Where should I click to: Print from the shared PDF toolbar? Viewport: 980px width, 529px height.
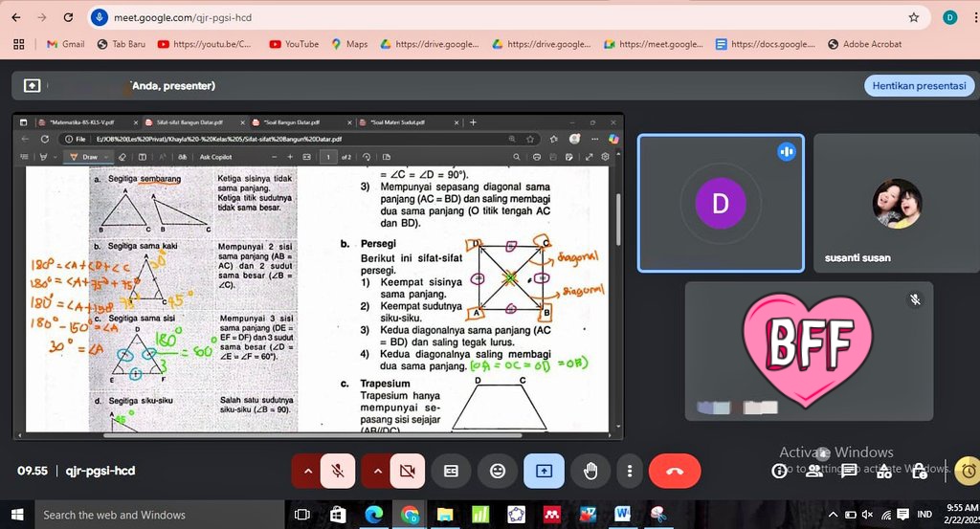[x=536, y=157]
